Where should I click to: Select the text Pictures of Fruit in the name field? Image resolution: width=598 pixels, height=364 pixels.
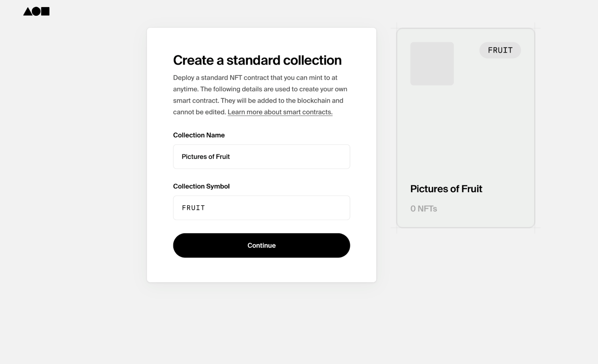(206, 156)
